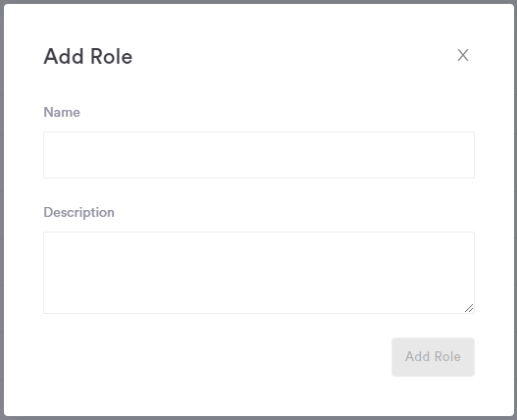This screenshot has height=420, width=517.
Task: Click the Name field label
Action: coord(62,112)
